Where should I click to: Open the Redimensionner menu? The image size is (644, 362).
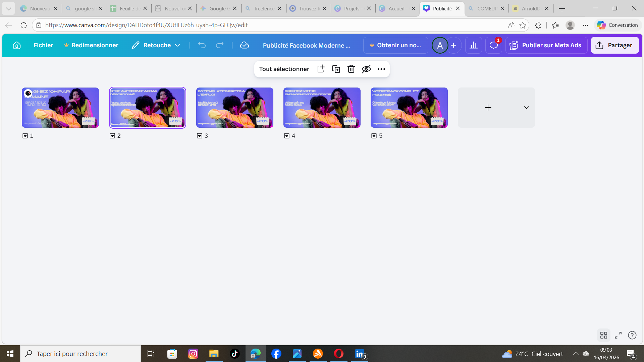(91, 45)
